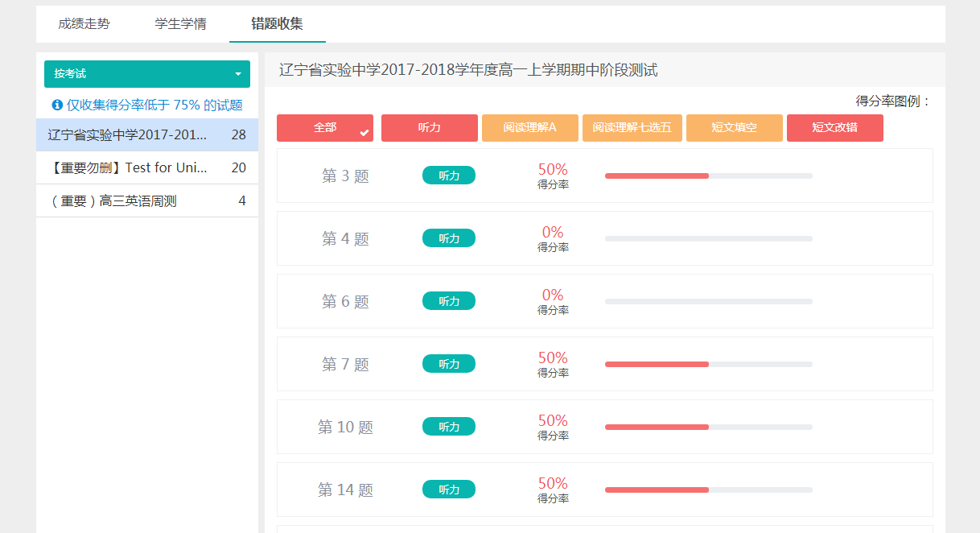
Task: Click the empty score bar for 第 4 题
Action: (709, 238)
